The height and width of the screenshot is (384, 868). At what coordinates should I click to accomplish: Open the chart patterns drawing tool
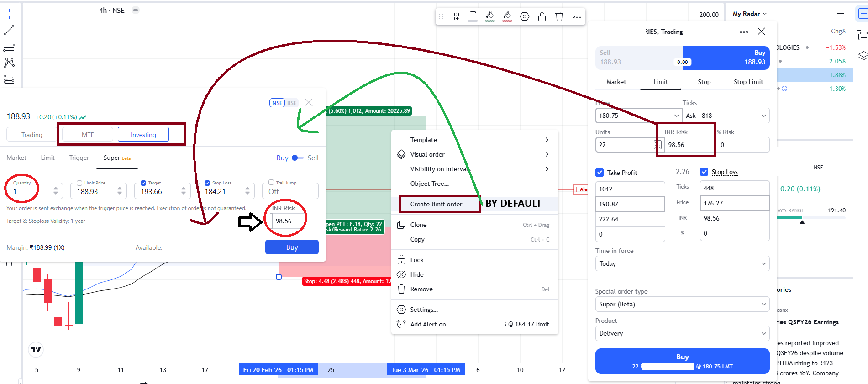click(9, 63)
